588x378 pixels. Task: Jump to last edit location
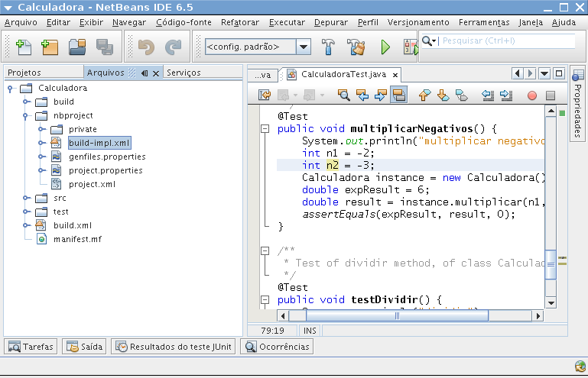coord(265,95)
